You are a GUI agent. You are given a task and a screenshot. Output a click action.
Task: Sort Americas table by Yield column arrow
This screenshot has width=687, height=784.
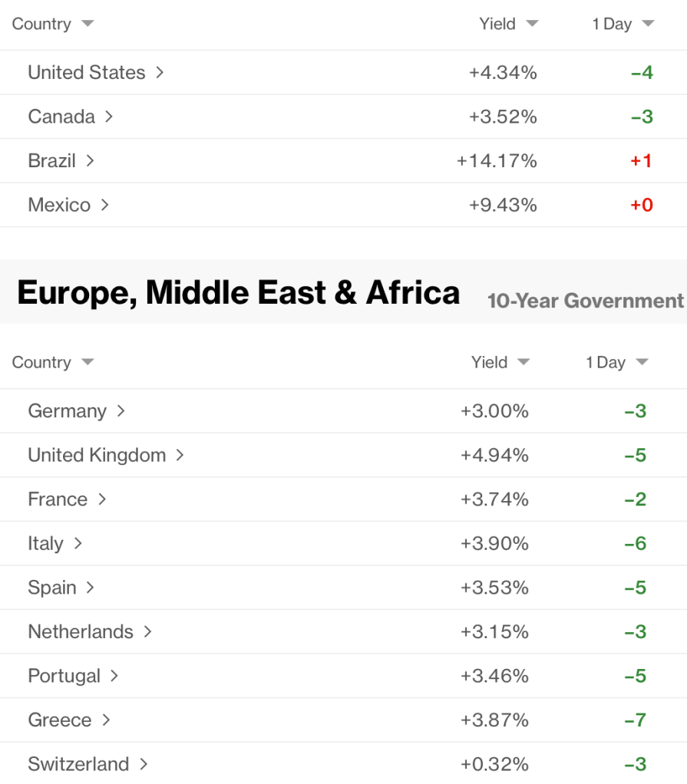tap(532, 24)
